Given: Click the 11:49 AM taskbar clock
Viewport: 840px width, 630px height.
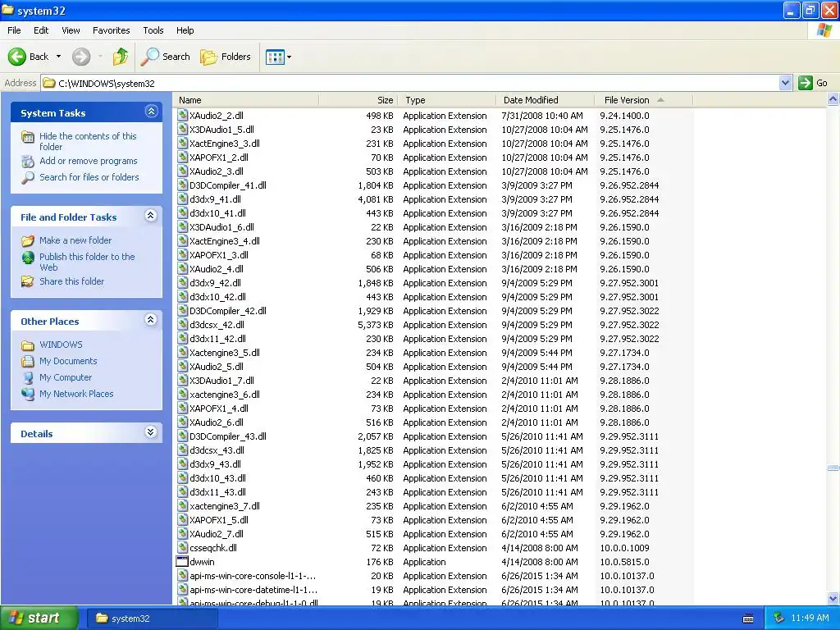Looking at the screenshot, I should (x=810, y=618).
